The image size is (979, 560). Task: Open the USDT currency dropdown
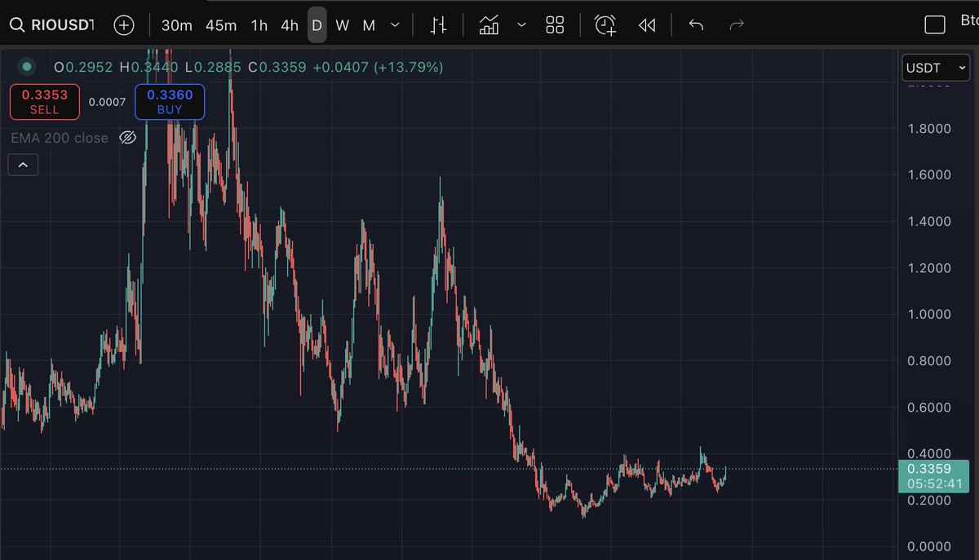[x=935, y=68]
